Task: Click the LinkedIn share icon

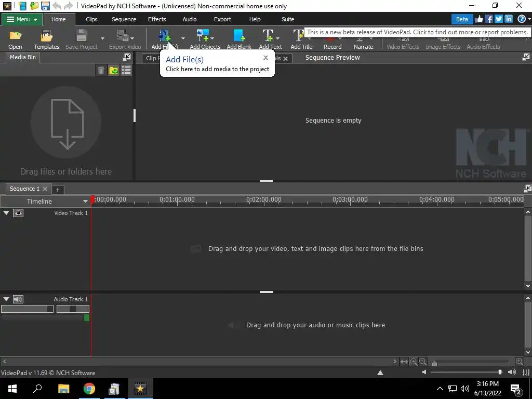Action: click(508, 19)
